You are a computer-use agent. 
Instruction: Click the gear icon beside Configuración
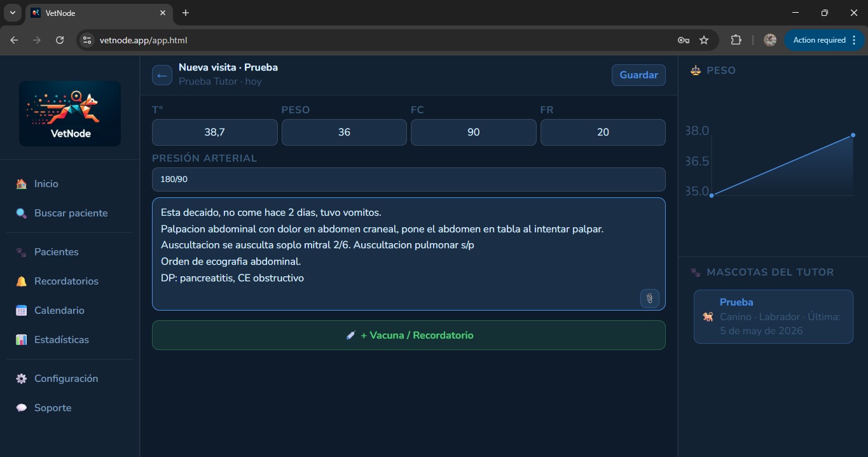tap(22, 379)
